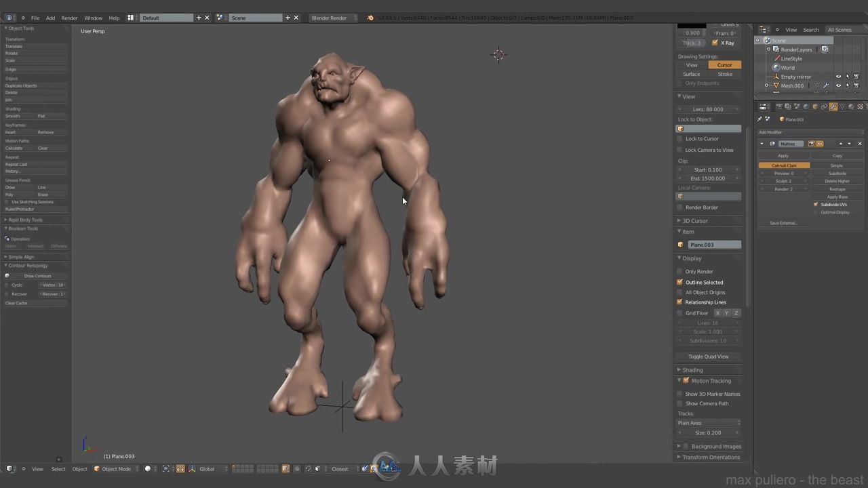Uncheck Subdivide UVs in Multires modifier
Image resolution: width=868 pixels, height=488 pixels.
pyautogui.click(x=816, y=204)
